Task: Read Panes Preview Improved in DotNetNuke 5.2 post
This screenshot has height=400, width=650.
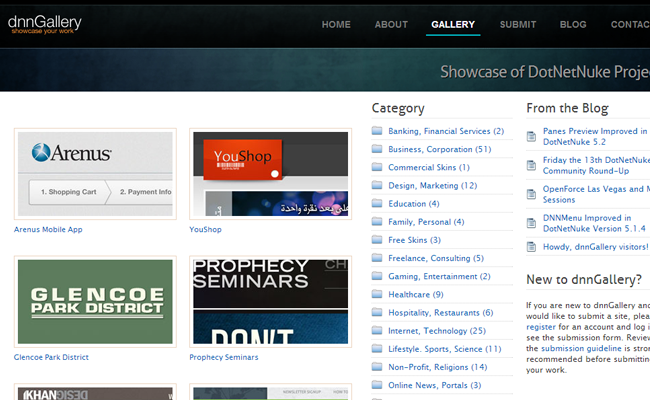Action: click(595, 136)
